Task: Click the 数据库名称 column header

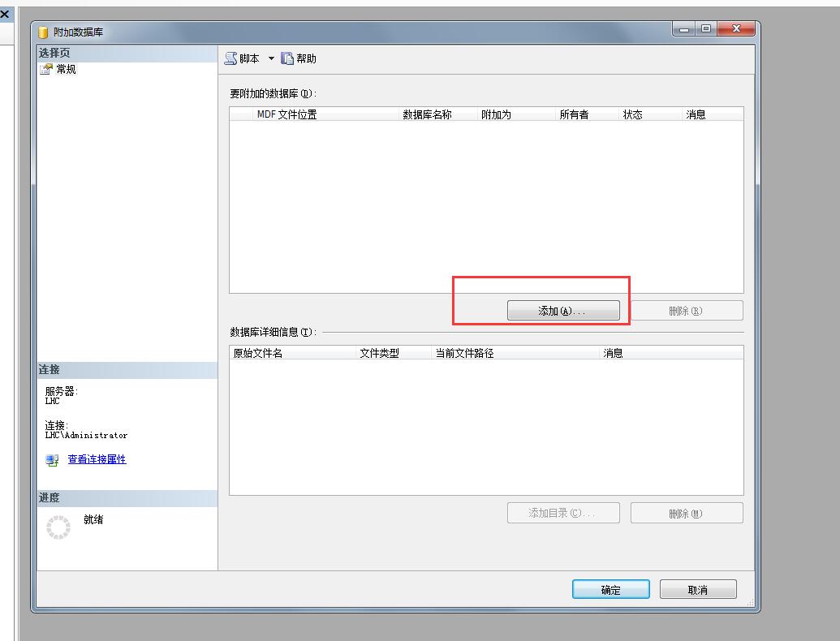Action: tap(438, 114)
